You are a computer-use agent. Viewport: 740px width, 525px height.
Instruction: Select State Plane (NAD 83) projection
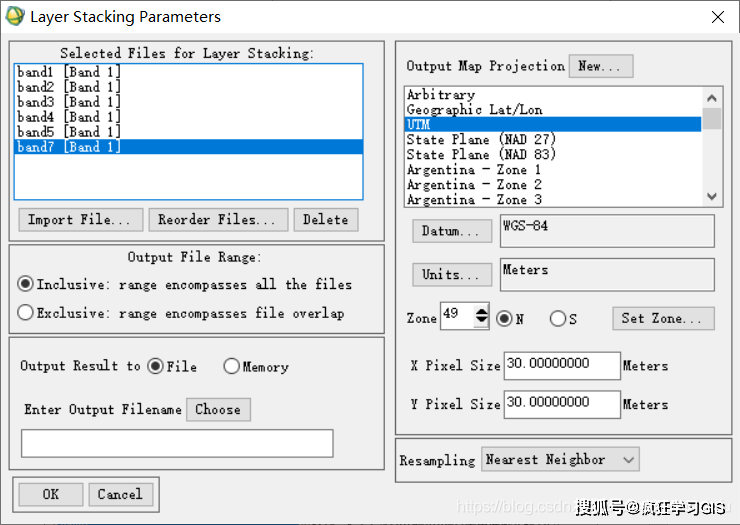(x=480, y=155)
